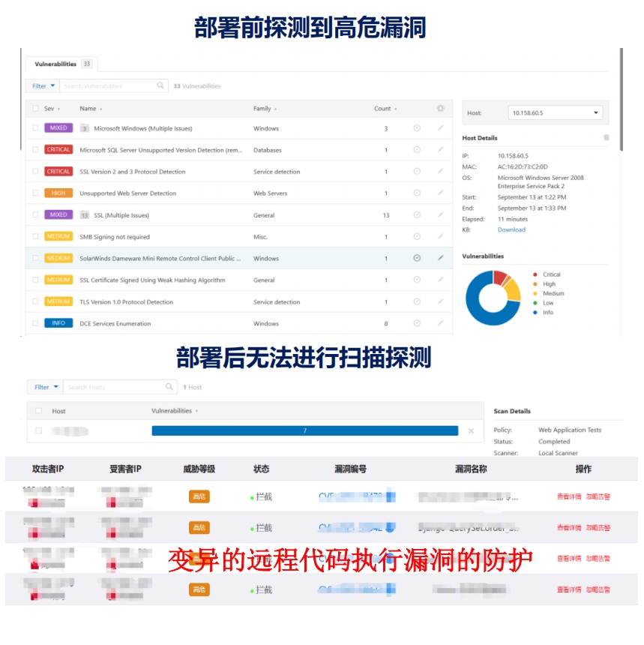644x645 pixels.
Task: Click the red Critical swatch in the chart legend
Action: coord(535,274)
